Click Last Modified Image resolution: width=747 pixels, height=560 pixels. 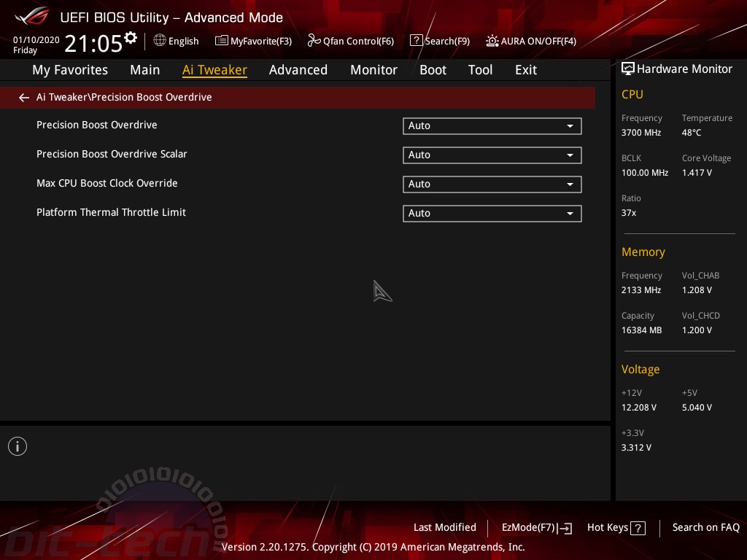tap(444, 527)
